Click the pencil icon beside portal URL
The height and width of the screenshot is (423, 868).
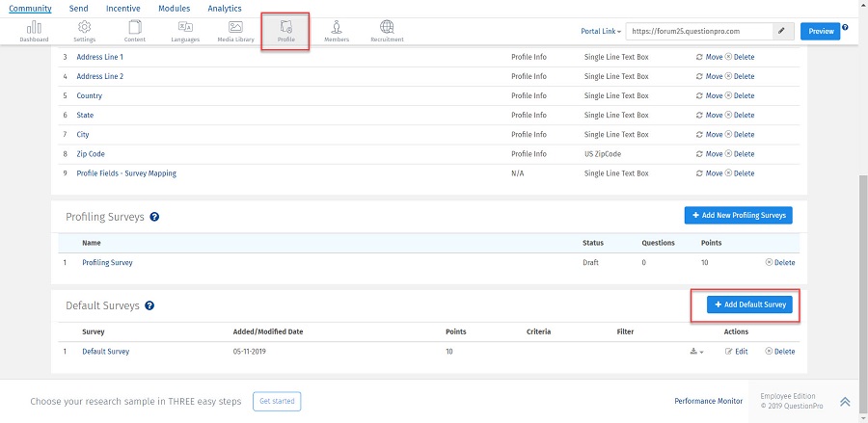coord(782,32)
